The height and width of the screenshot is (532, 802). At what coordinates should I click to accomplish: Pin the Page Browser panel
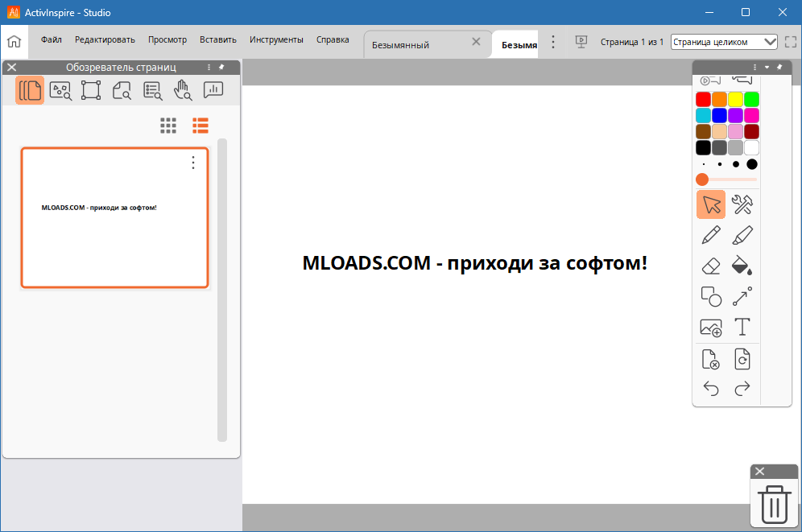click(221, 67)
